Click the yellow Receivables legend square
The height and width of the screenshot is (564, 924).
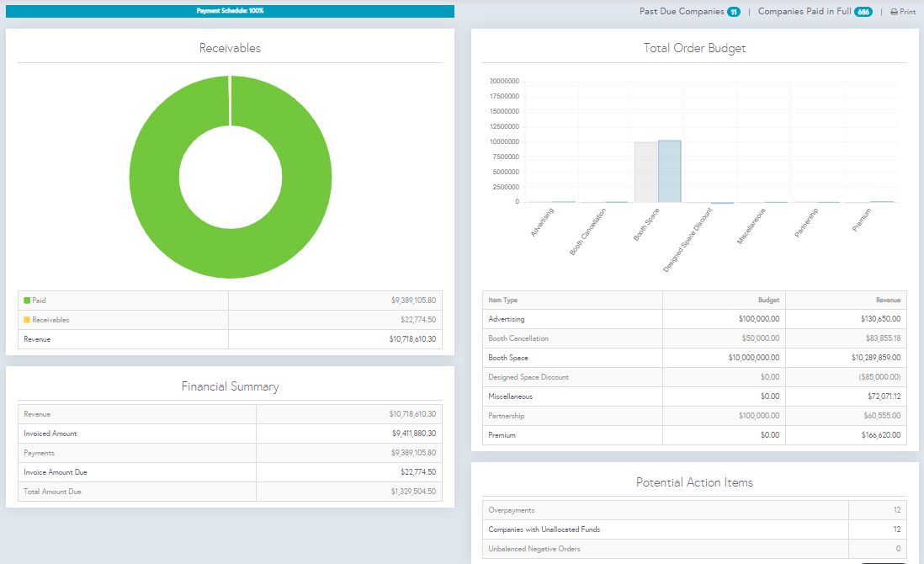pos(27,320)
